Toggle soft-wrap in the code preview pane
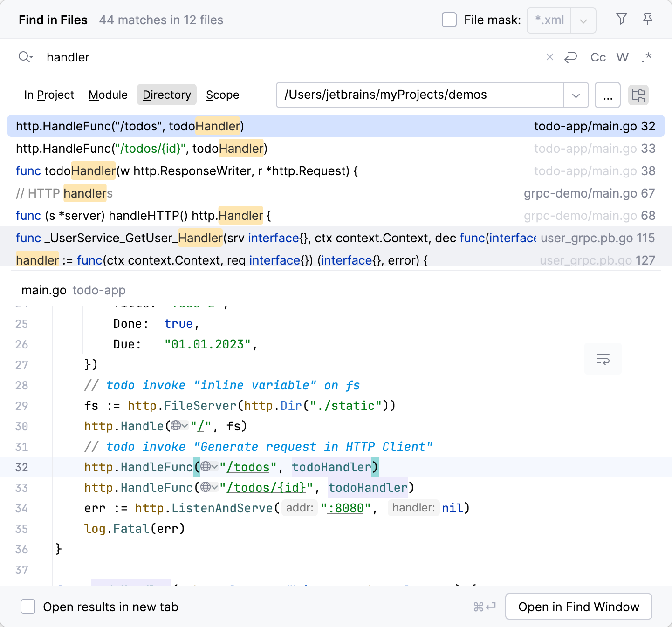This screenshot has height=627, width=672. point(603,359)
